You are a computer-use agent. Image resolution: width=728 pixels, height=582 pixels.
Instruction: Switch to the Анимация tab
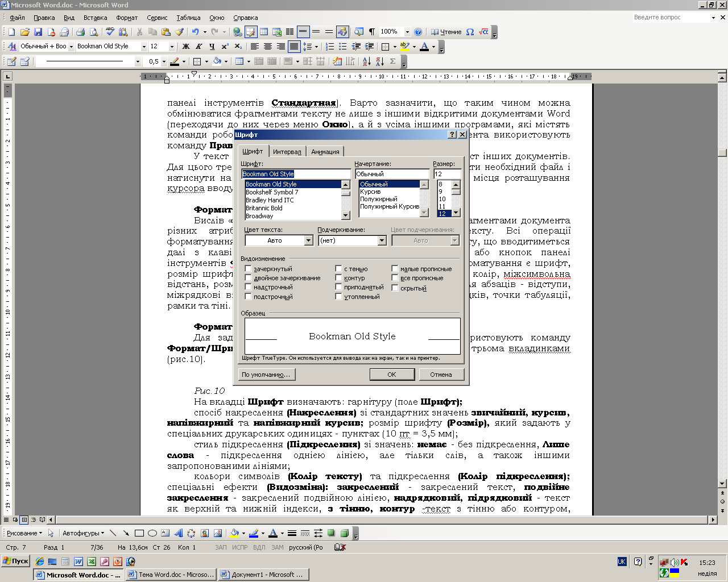coord(325,152)
